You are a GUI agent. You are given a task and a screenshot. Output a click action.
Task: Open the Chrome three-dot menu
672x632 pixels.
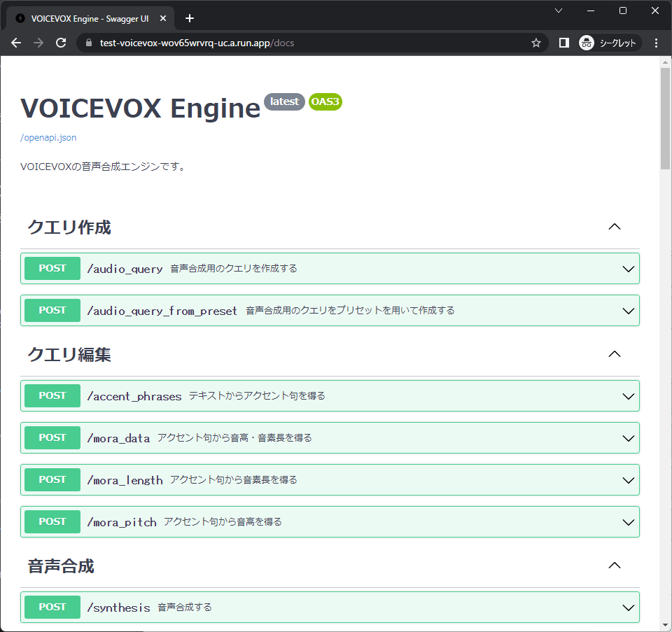(x=656, y=43)
